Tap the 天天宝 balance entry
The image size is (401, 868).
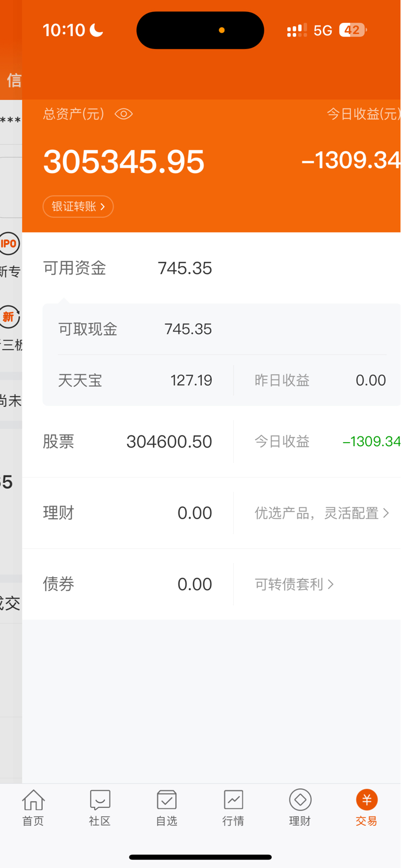point(136,380)
